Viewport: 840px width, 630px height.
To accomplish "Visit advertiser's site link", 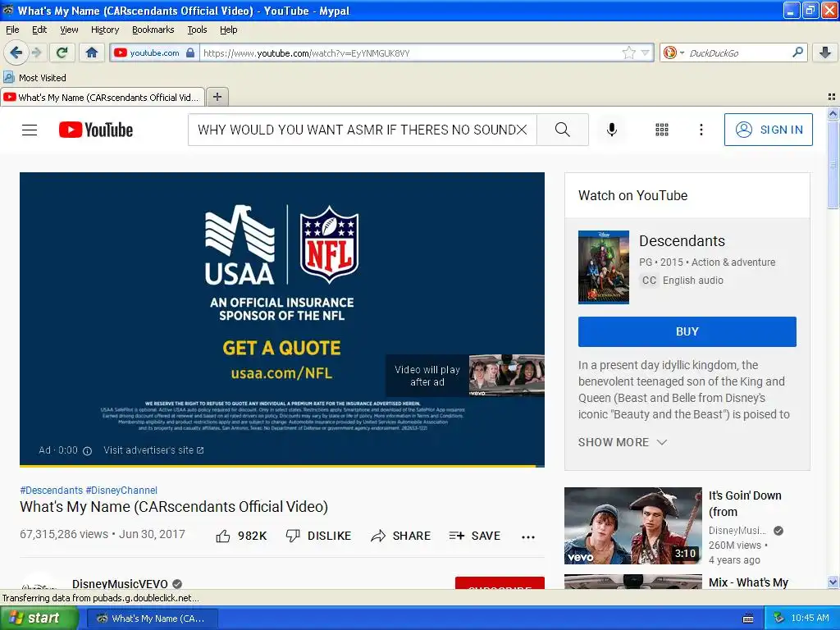I will coord(153,450).
